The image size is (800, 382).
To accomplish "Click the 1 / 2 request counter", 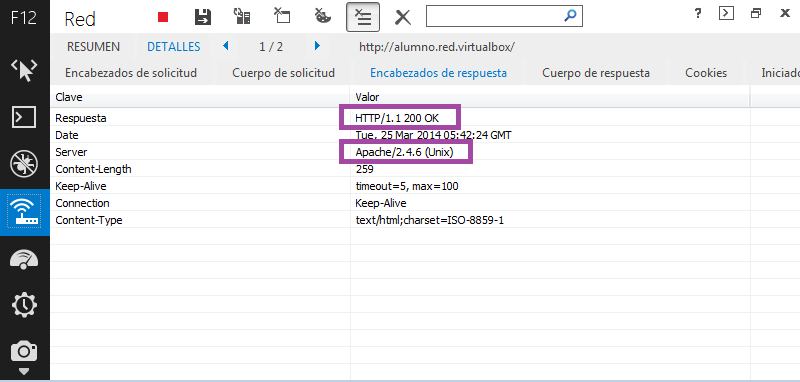I will 271,47.
